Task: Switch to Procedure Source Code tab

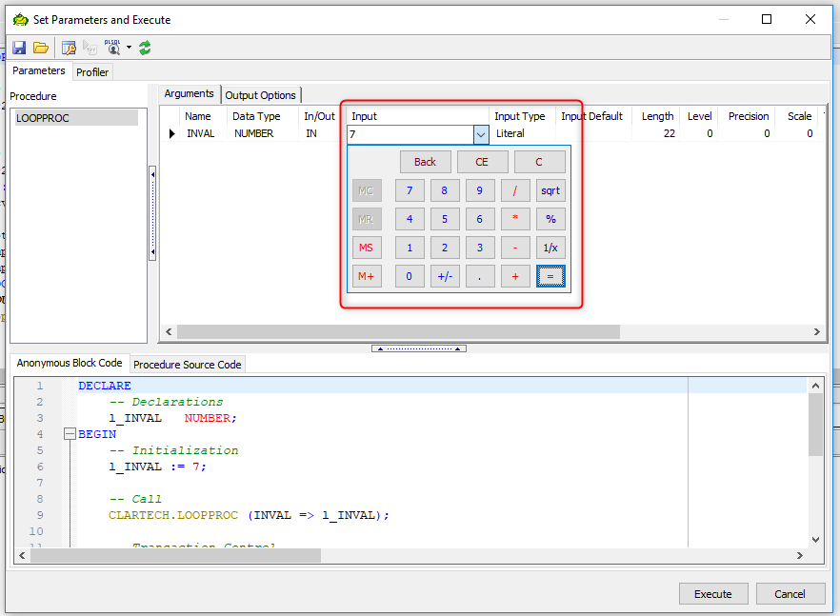Action: tap(187, 365)
